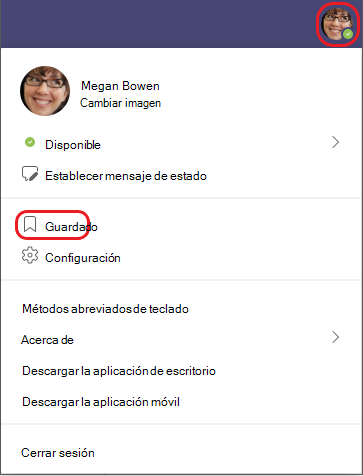This screenshot has height=476, width=363.
Task: Open Configuración settings entry
Action: tap(181, 258)
